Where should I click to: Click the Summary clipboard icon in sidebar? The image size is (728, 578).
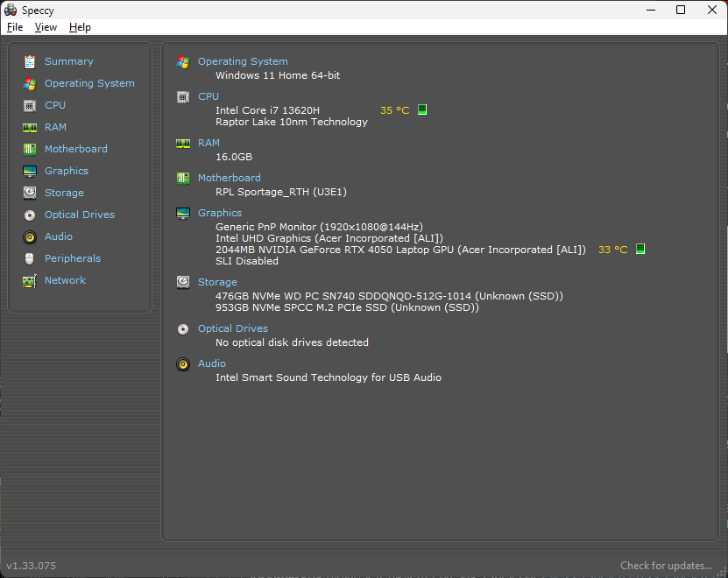point(30,62)
